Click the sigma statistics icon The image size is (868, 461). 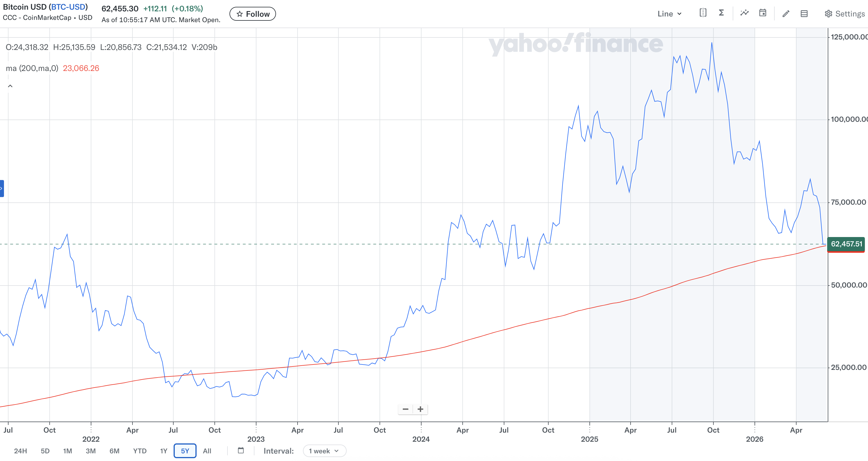[x=721, y=13]
